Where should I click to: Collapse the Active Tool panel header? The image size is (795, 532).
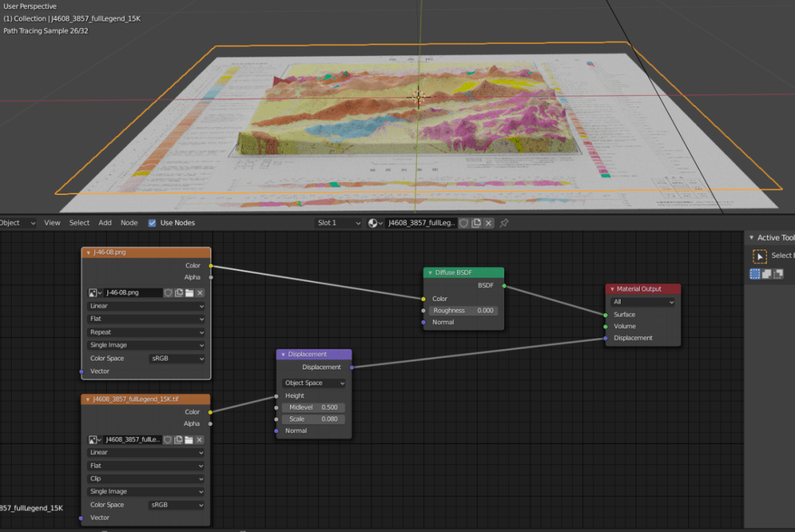pyautogui.click(x=752, y=237)
